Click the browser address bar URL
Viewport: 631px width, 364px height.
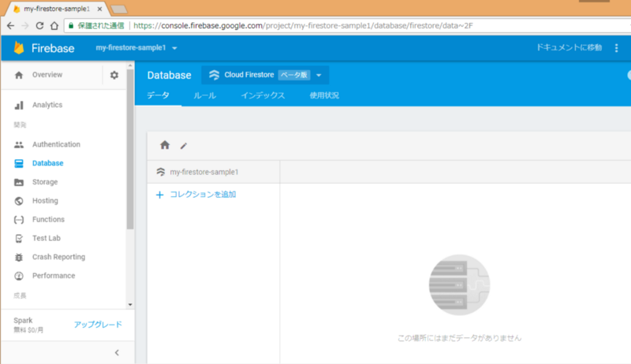303,26
